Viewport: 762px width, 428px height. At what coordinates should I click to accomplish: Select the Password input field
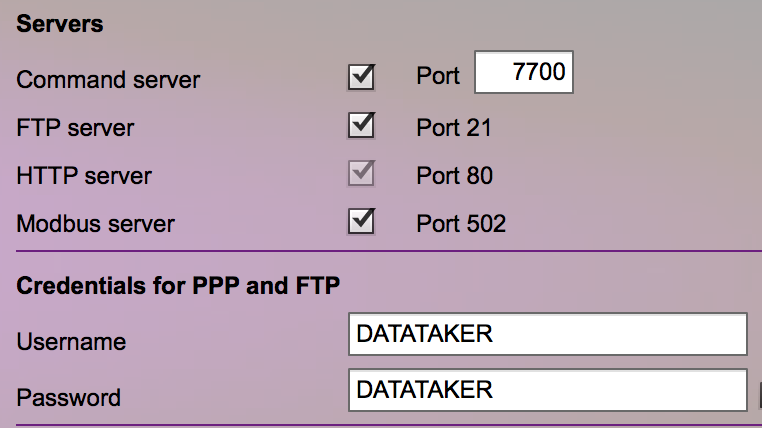tap(548, 390)
